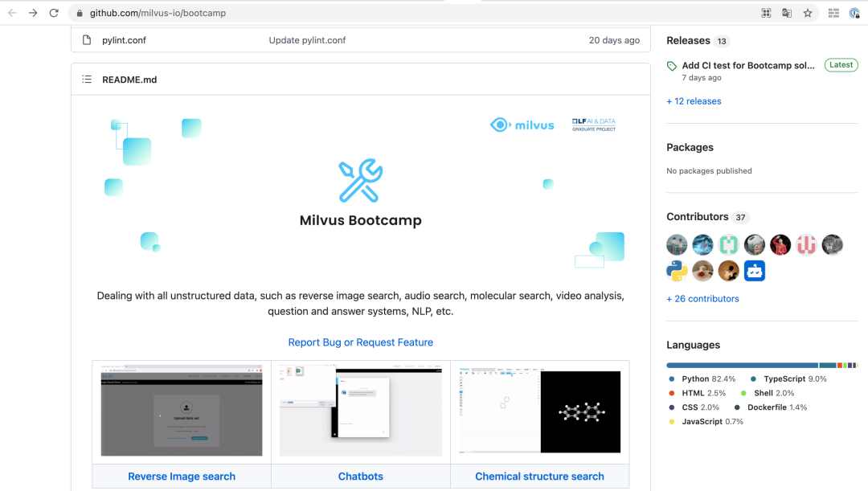This screenshot has height=491, width=868.
Task: Filter by Dockerfile 1.4% language
Action: pyautogui.click(x=771, y=407)
